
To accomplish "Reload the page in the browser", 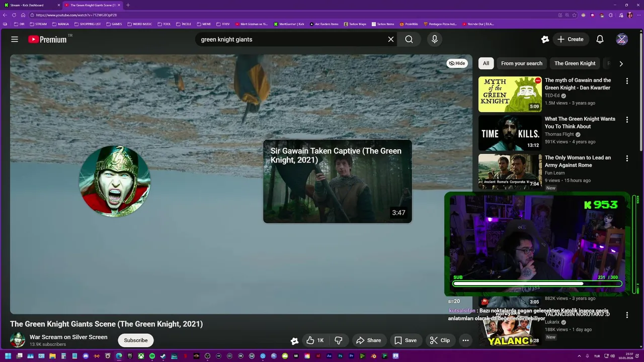I will click(x=14, y=15).
